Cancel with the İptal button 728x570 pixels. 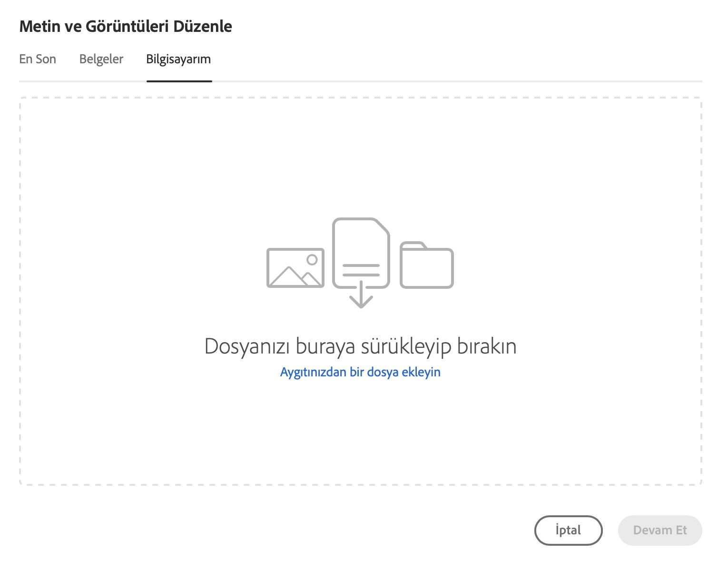click(x=568, y=530)
